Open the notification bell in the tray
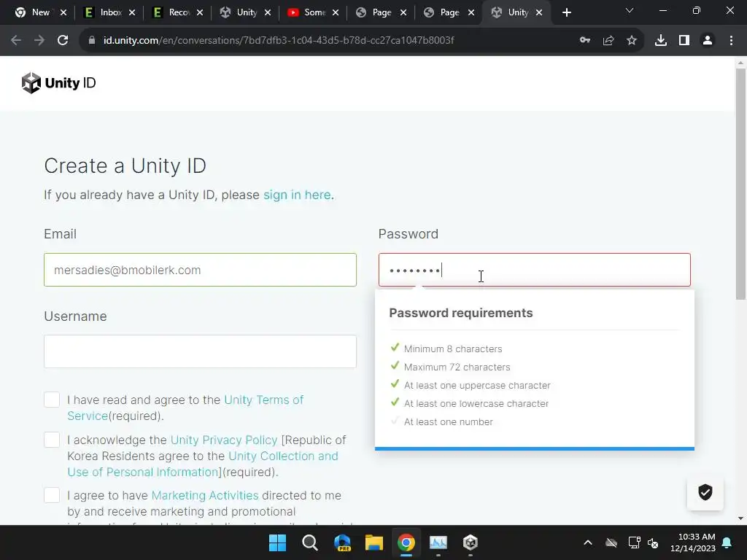 click(727, 542)
